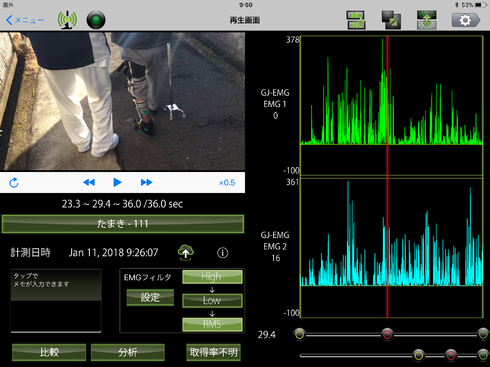Image resolution: width=490 pixels, height=367 pixels.
Task: Tap the 比較 compare button
Action: click(x=49, y=352)
